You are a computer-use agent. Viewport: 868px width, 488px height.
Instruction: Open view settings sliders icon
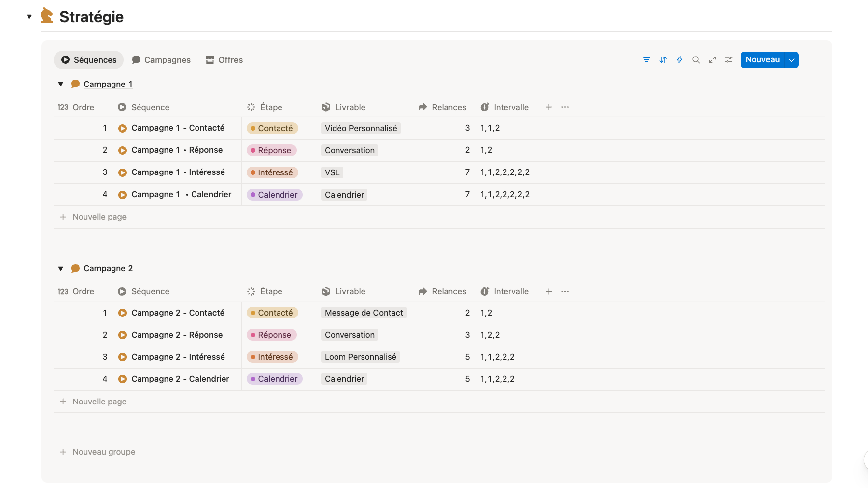click(728, 60)
